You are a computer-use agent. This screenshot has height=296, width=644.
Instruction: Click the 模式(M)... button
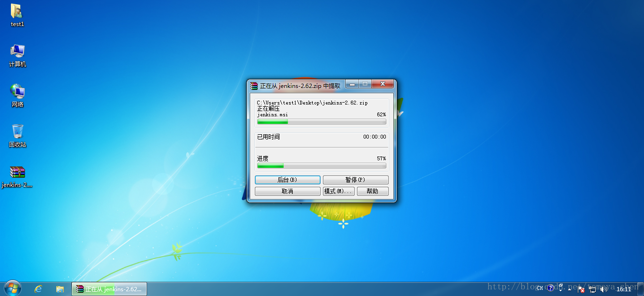[x=339, y=192]
